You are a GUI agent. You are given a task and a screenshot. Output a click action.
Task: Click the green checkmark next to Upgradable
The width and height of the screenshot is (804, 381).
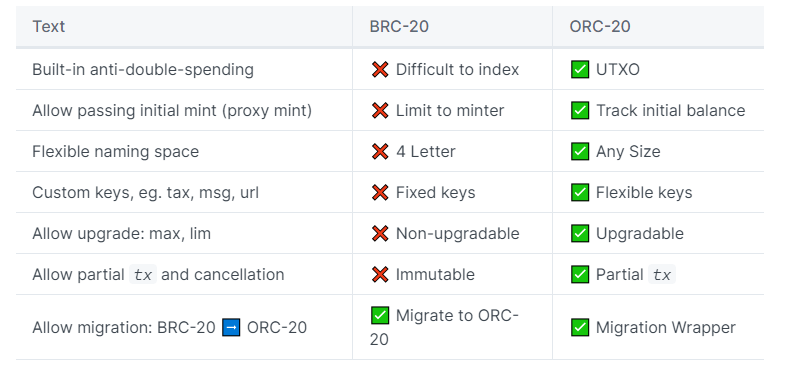580,233
